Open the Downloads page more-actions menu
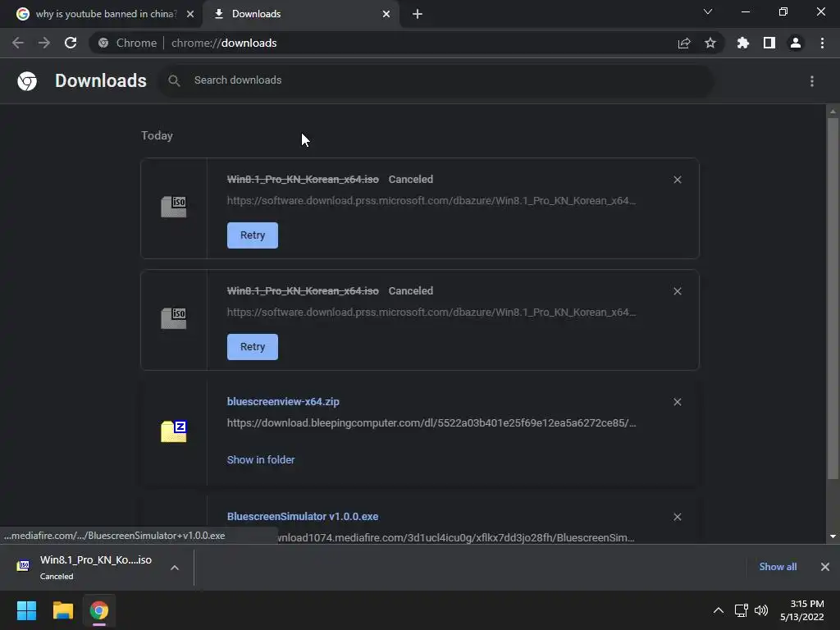Viewport: 840px width, 630px height. click(812, 81)
